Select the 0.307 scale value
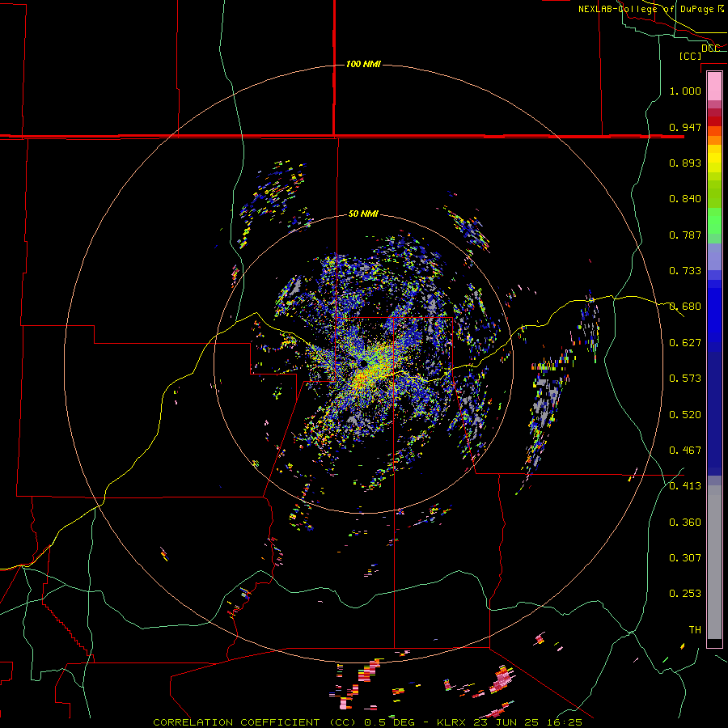Viewport: 728px width, 728px height. (x=685, y=558)
